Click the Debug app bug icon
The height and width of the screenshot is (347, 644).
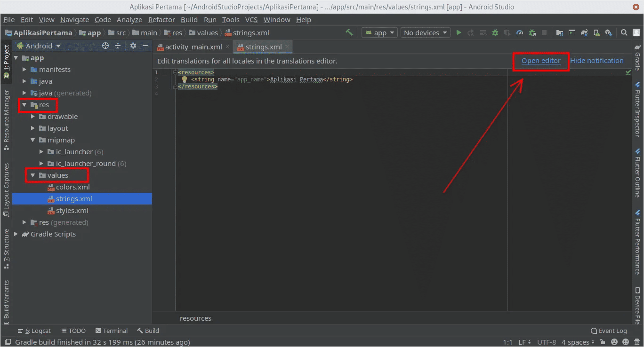coord(495,32)
